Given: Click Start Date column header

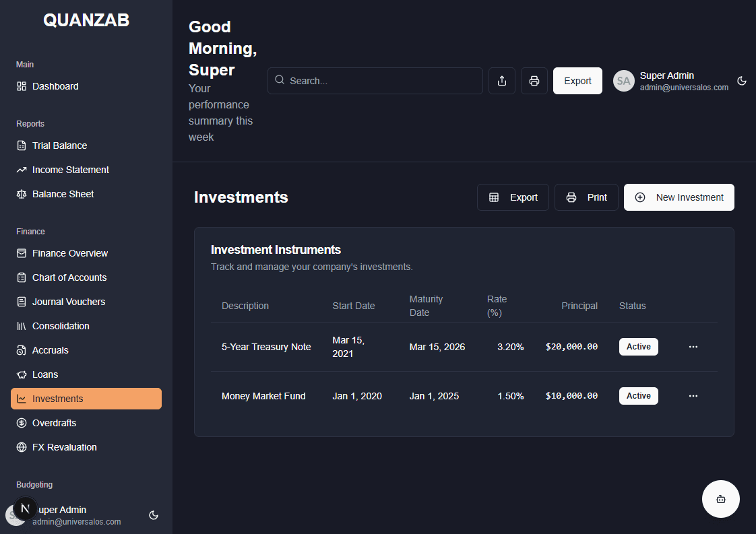Looking at the screenshot, I should [354, 306].
